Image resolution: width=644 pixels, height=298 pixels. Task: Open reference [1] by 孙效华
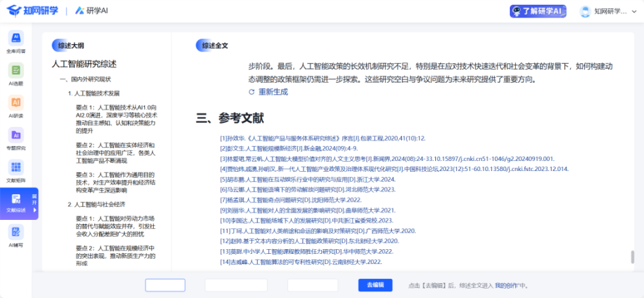click(323, 138)
